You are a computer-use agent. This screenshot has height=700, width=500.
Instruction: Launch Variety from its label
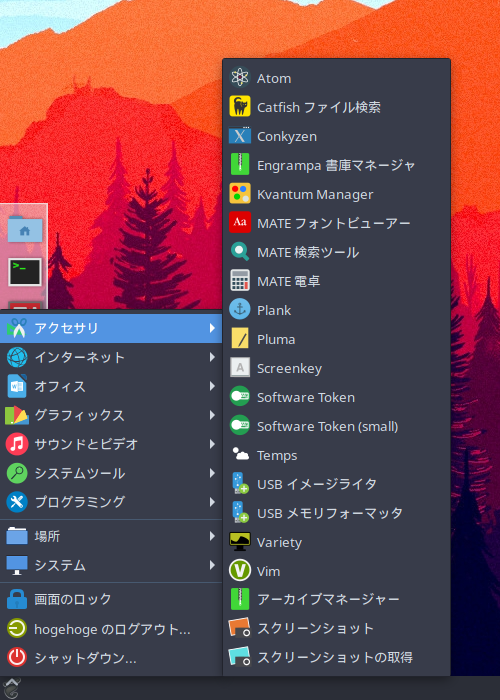tap(279, 542)
